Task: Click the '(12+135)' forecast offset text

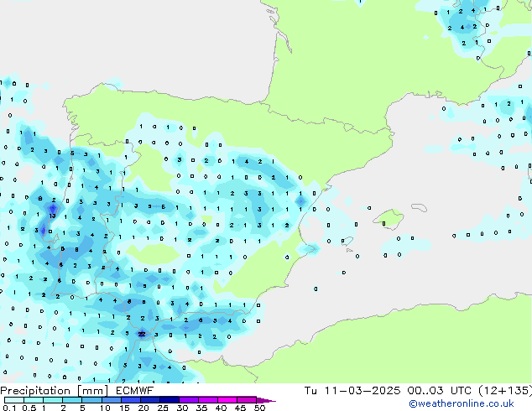Action: coord(505,391)
